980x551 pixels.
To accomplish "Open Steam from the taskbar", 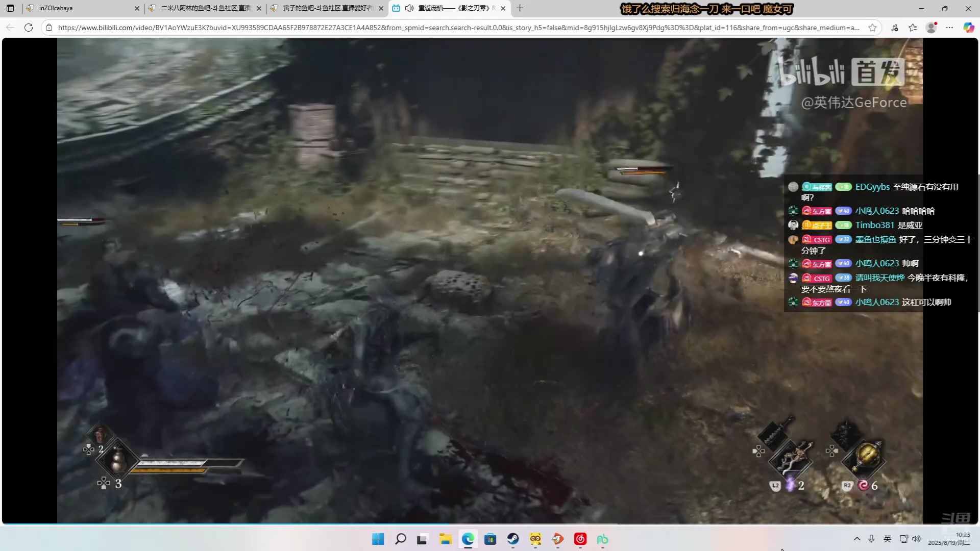I will (513, 539).
